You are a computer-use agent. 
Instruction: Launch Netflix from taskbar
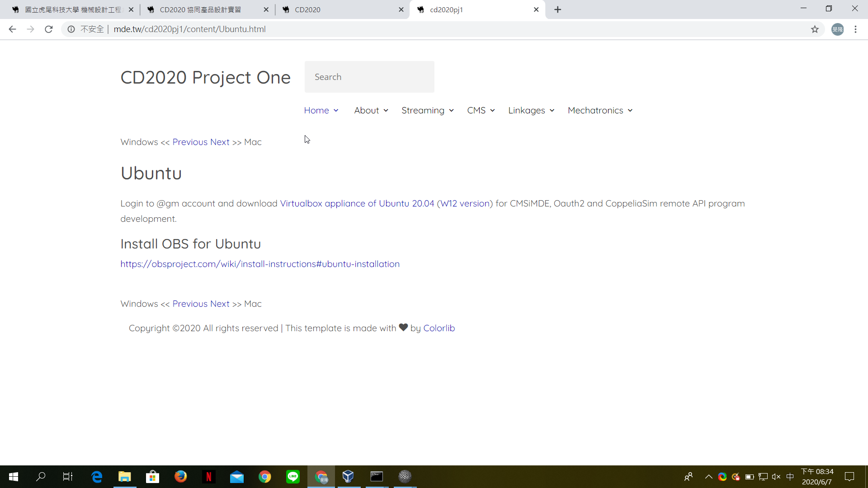208,476
